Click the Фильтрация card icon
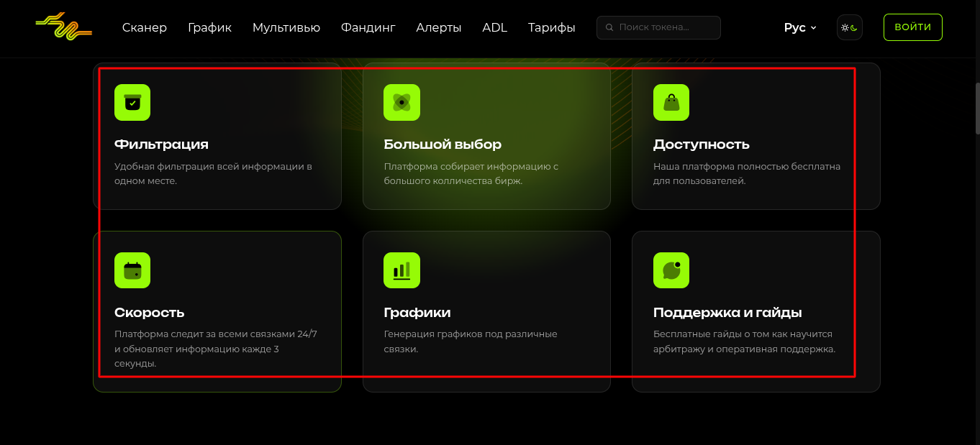The image size is (980, 445). (x=132, y=102)
